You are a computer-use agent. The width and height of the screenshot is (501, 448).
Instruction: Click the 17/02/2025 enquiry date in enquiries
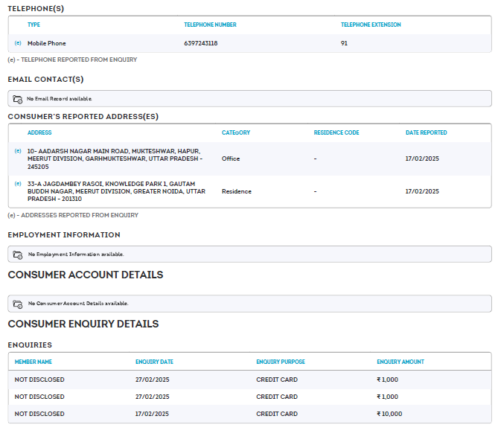click(152, 414)
